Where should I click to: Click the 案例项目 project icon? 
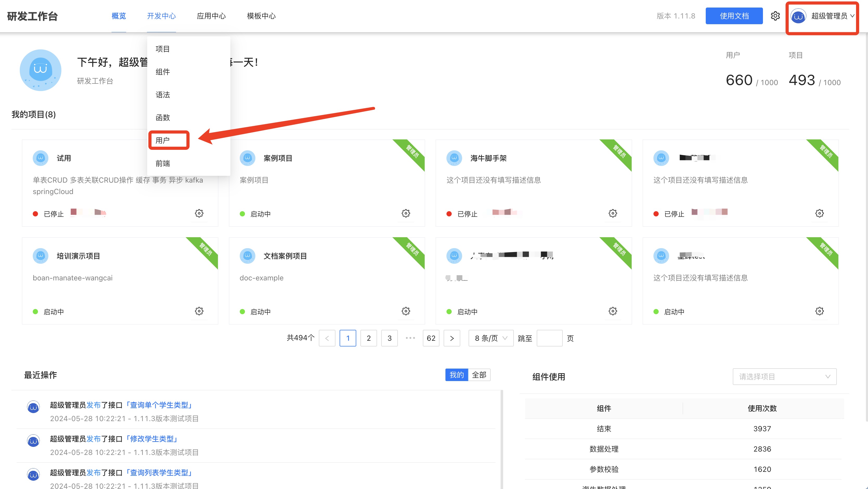coord(247,158)
